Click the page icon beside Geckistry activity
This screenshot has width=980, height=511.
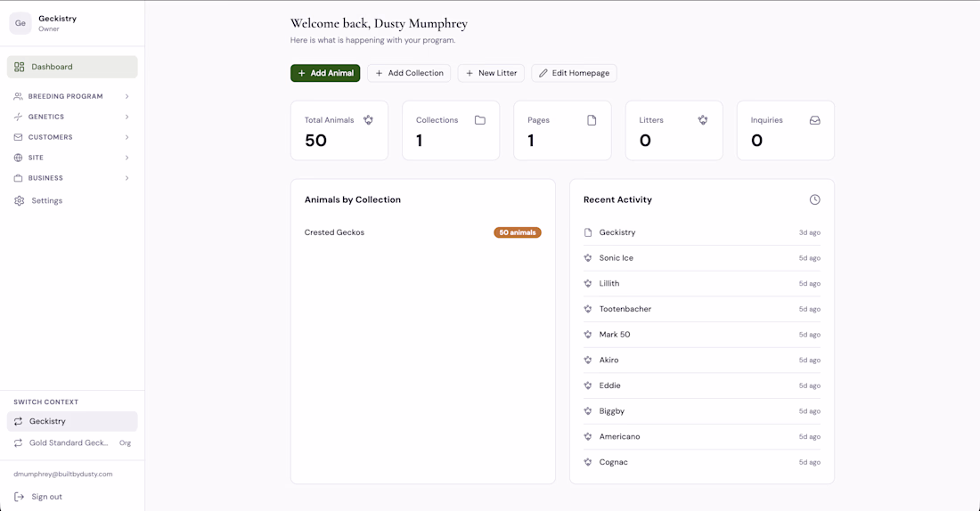(x=588, y=232)
